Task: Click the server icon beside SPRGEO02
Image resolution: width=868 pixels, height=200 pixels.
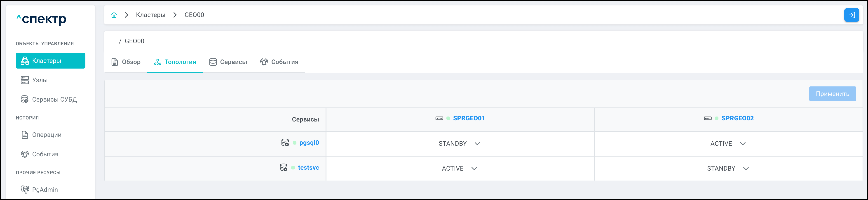Action: pyautogui.click(x=708, y=118)
